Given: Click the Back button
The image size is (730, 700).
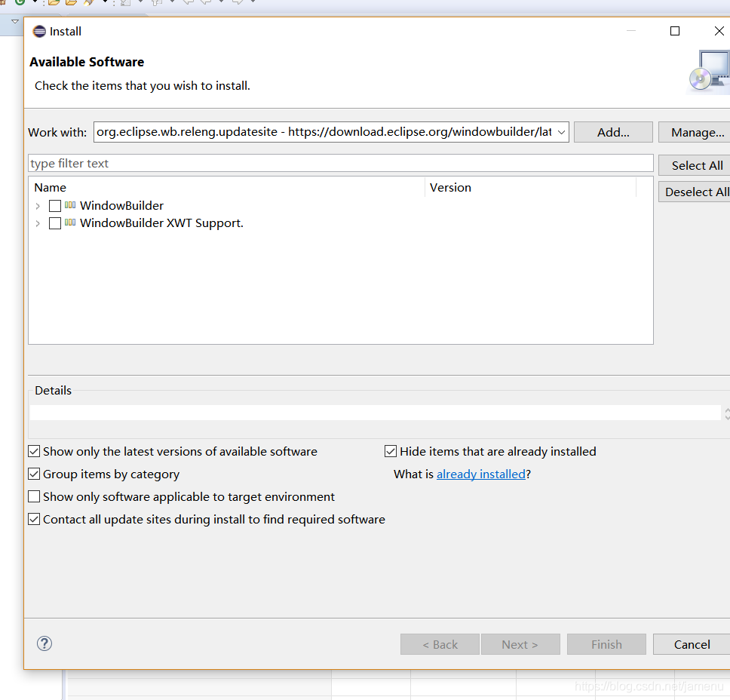Looking at the screenshot, I should (x=440, y=644).
